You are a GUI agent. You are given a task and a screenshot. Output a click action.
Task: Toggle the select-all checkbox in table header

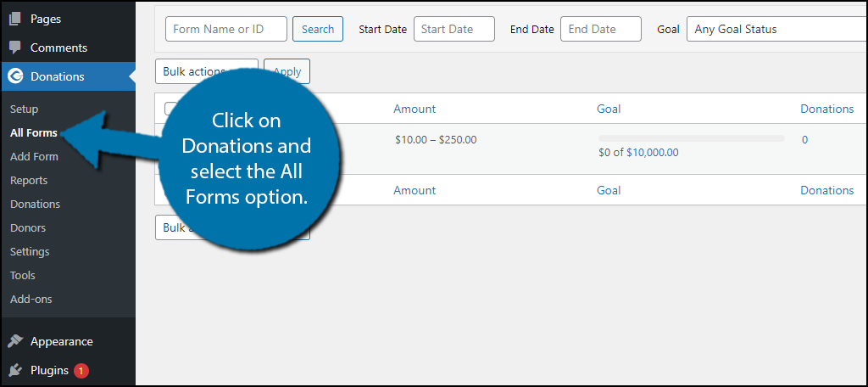point(171,109)
